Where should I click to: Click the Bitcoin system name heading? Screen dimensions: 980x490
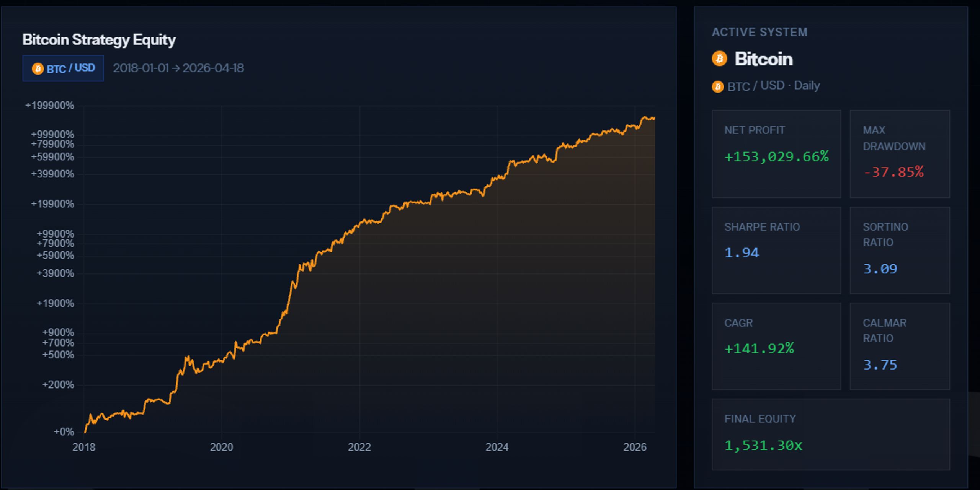764,59
